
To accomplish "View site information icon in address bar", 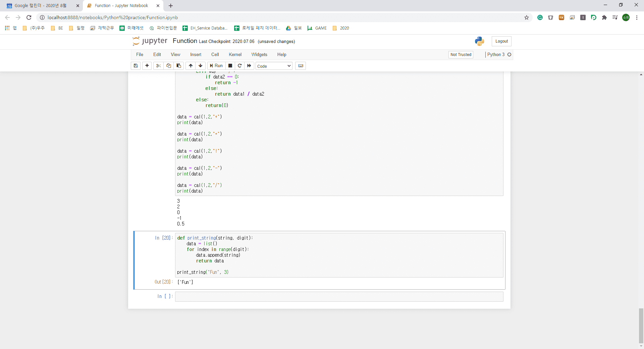I will 42,17.
